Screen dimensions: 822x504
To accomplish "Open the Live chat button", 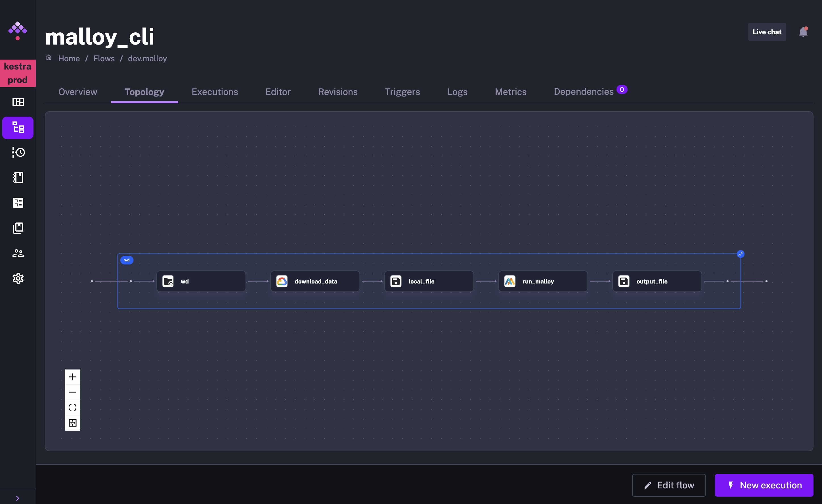I will [x=767, y=32].
